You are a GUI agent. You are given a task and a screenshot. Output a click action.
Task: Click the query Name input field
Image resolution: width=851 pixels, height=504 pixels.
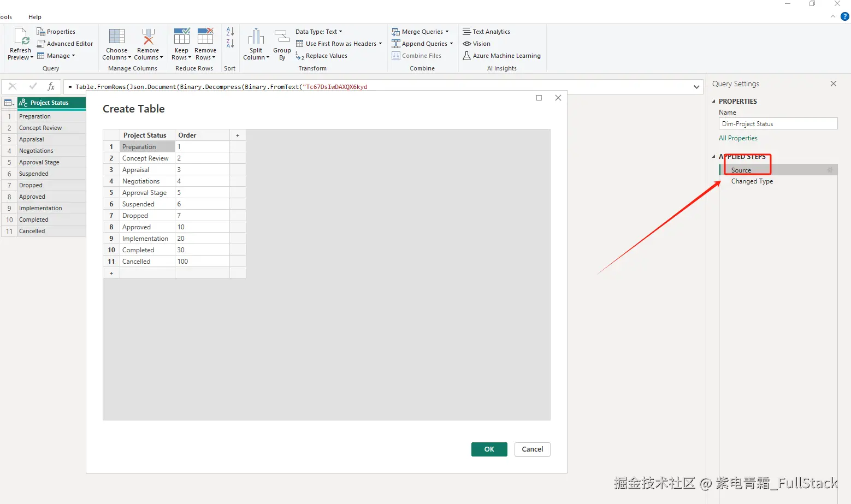pyautogui.click(x=778, y=124)
